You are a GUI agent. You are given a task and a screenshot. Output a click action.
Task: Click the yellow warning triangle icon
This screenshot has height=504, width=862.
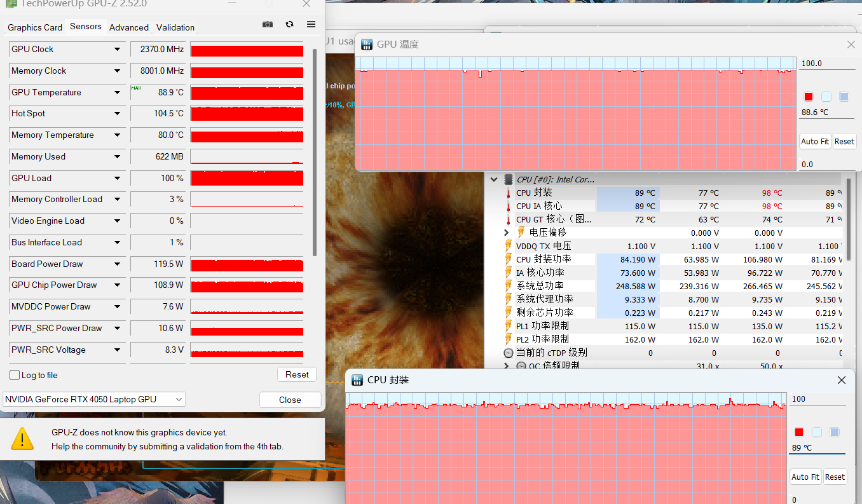click(22, 439)
